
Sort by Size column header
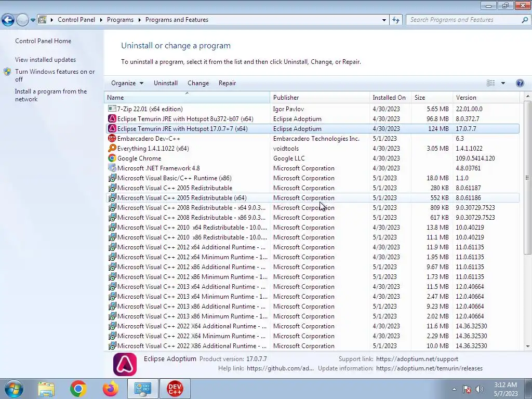pos(432,97)
